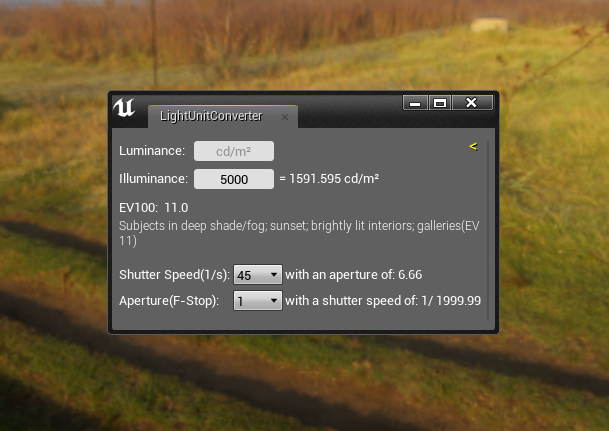Click the Luminance cd/m² input field
The width and height of the screenshot is (609, 431).
[x=234, y=151]
